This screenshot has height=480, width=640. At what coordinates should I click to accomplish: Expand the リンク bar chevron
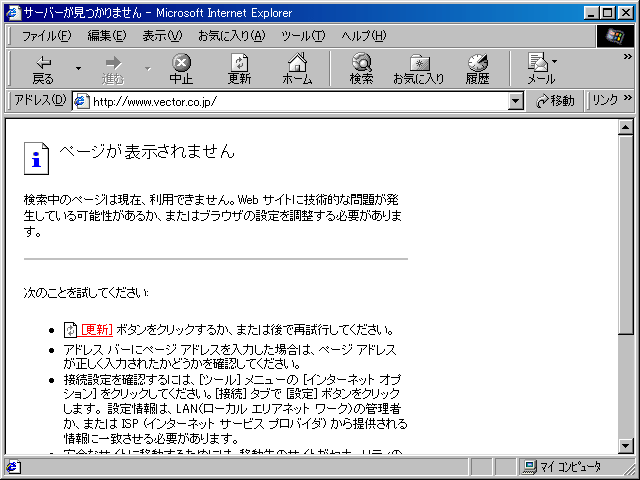[x=627, y=97]
